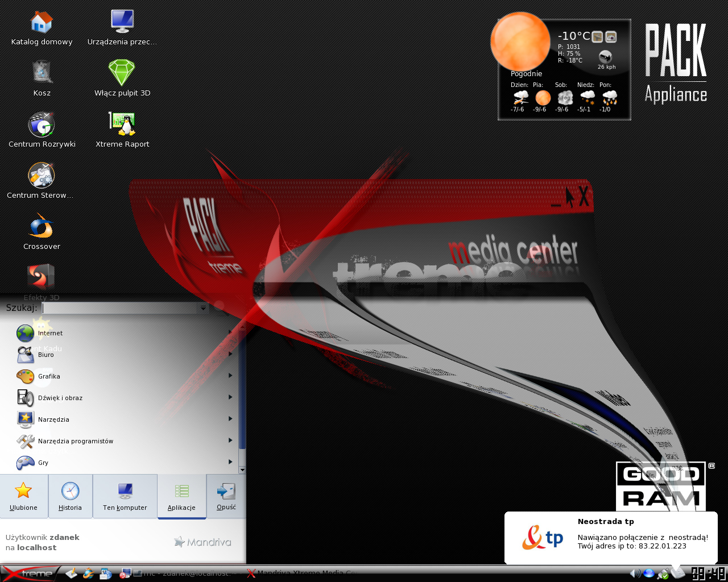Launch the orange-ringed globe browser taskbar icon
Viewport: 728px width, 582px height.
click(x=88, y=573)
